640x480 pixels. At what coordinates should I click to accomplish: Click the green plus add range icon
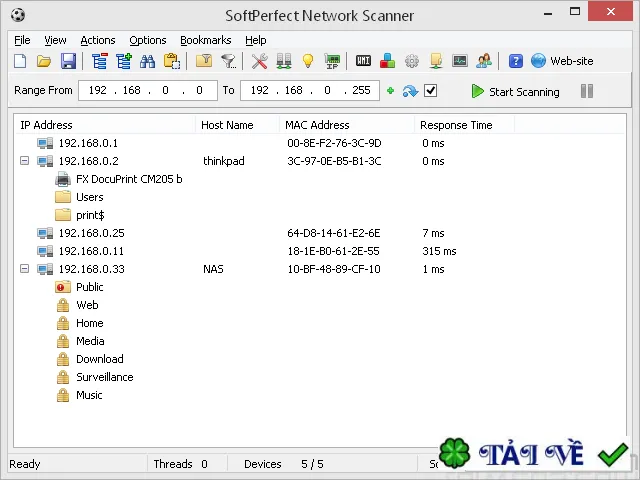(x=390, y=91)
